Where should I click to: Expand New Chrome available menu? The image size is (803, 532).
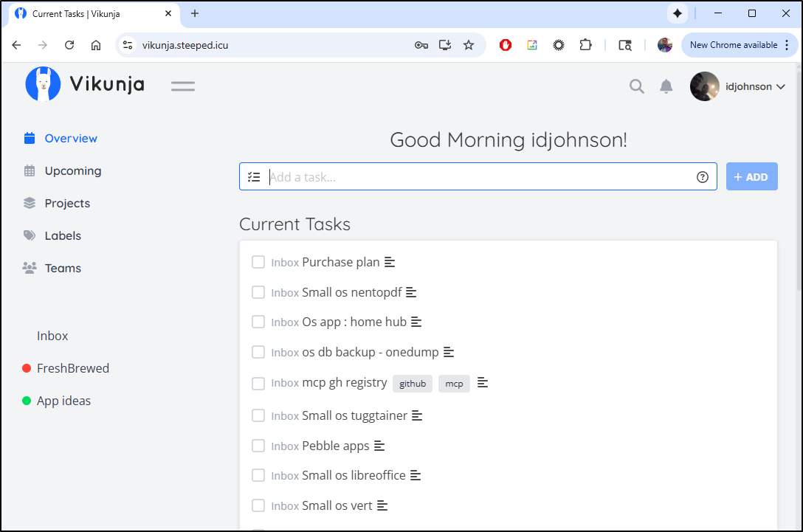pos(739,45)
